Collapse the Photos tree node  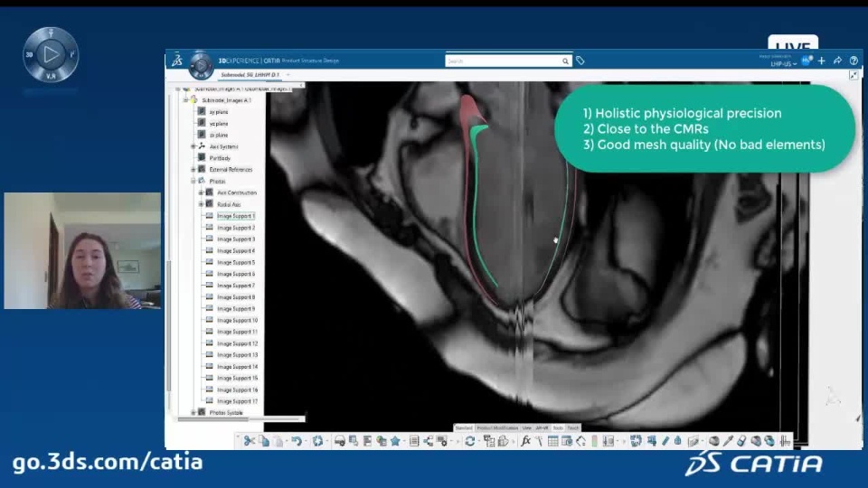[193, 181]
